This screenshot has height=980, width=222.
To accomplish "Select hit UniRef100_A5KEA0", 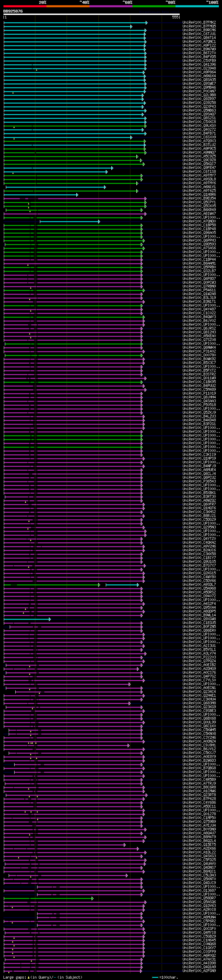I will (x=199, y=336).
